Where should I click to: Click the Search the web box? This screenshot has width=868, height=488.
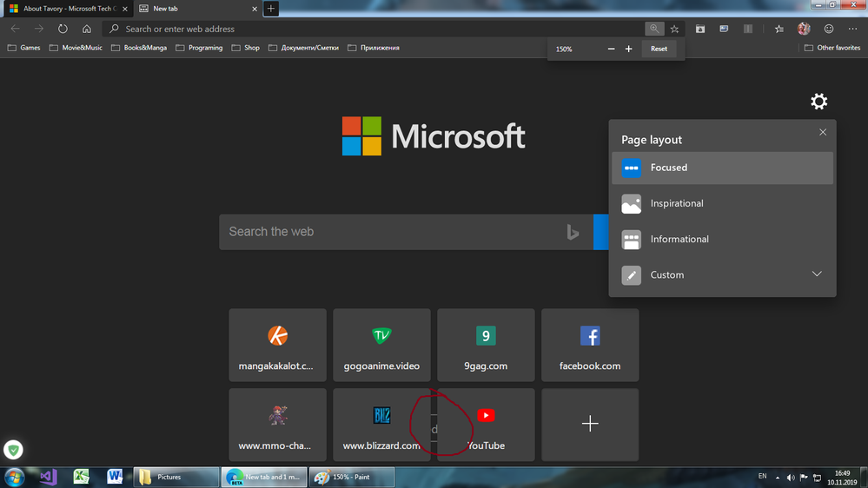pos(407,232)
